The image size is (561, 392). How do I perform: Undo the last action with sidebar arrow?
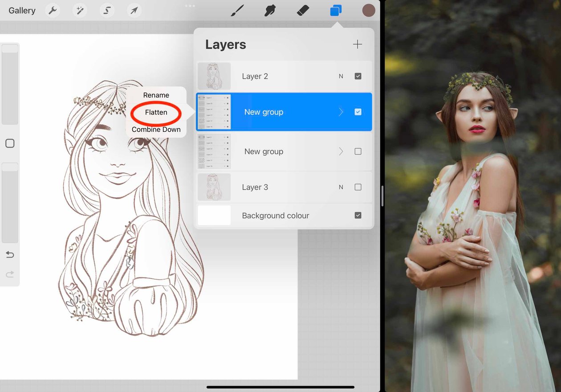(x=10, y=255)
